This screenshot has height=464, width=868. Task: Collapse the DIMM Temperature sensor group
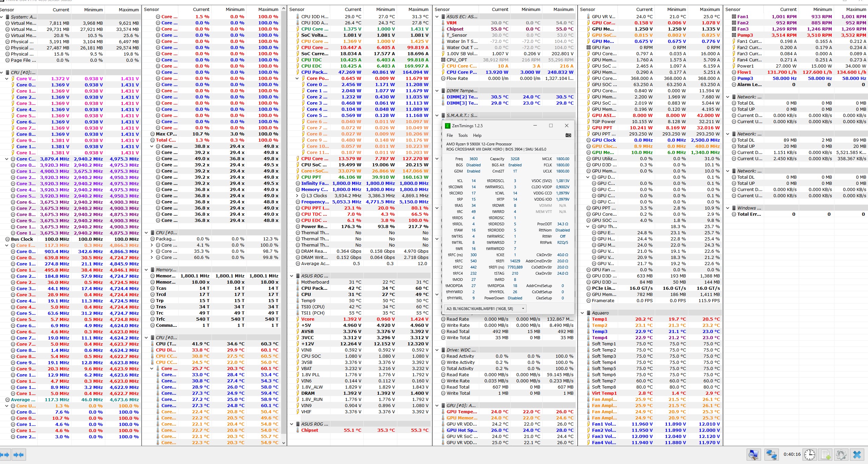click(x=437, y=91)
